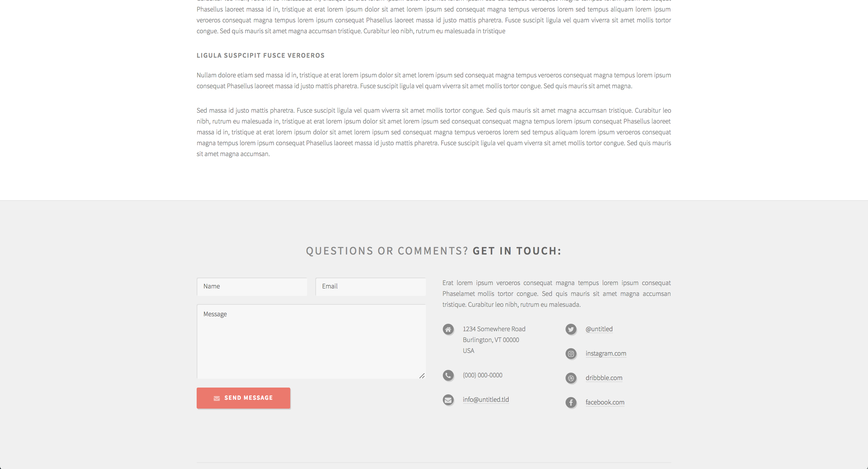Click the Facebook icon
This screenshot has height=469, width=868.
click(x=571, y=402)
